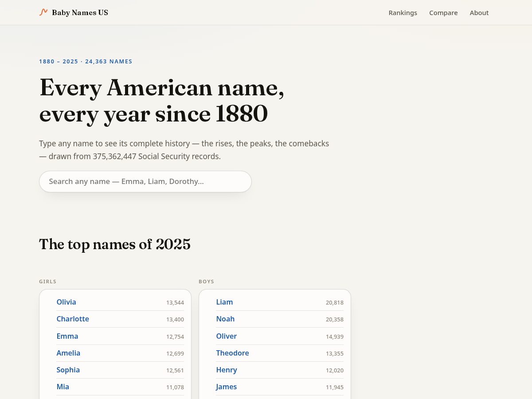Click Noah's count 20,358
Screen dimensions: 532x399
coord(335,319)
